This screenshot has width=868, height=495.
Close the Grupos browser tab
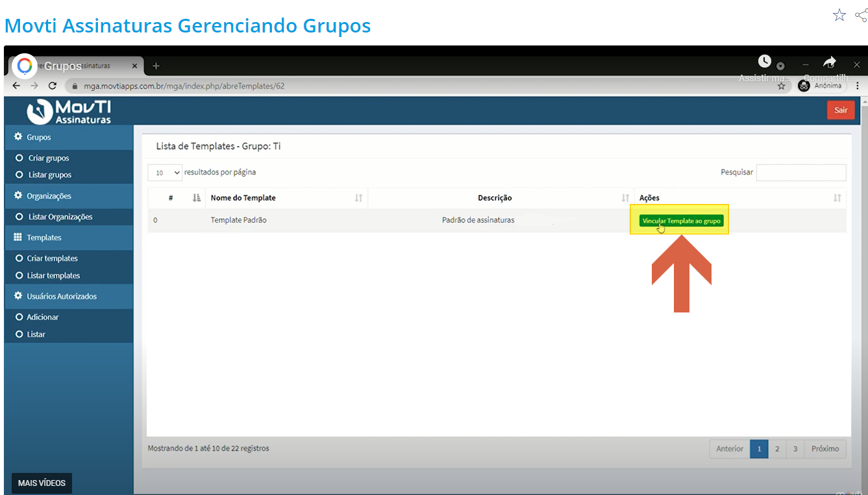[x=134, y=66]
